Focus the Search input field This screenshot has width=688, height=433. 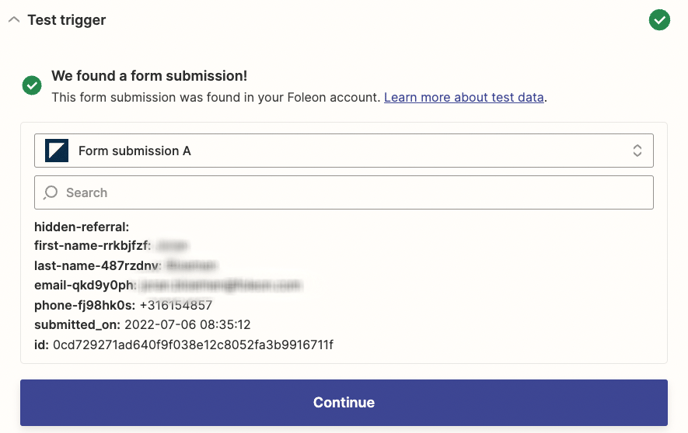[350, 192]
